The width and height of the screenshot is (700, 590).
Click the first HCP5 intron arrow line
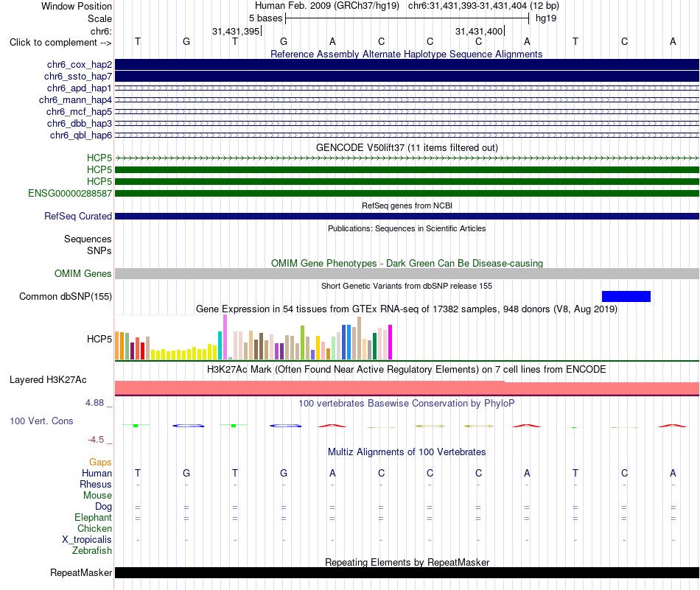coord(407,158)
